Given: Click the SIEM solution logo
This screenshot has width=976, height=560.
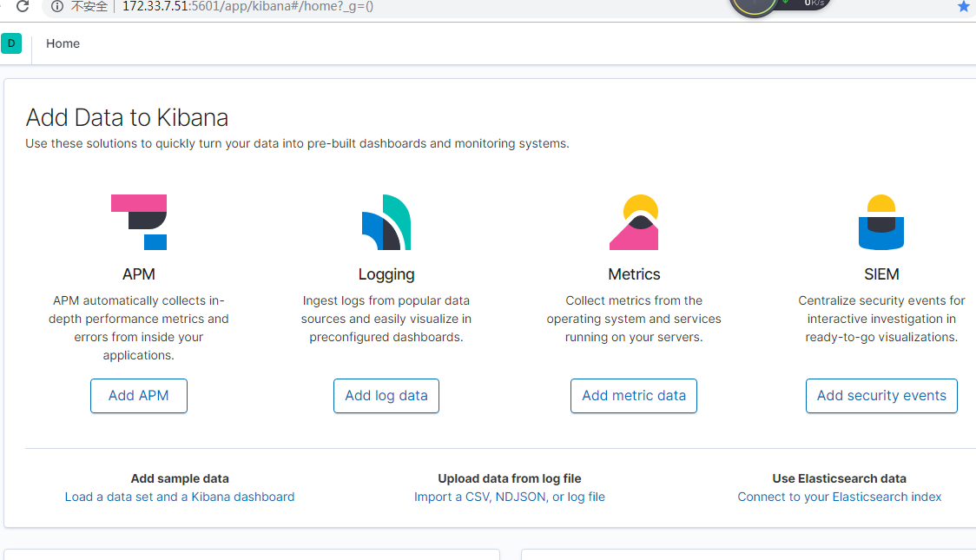Looking at the screenshot, I should 881,222.
